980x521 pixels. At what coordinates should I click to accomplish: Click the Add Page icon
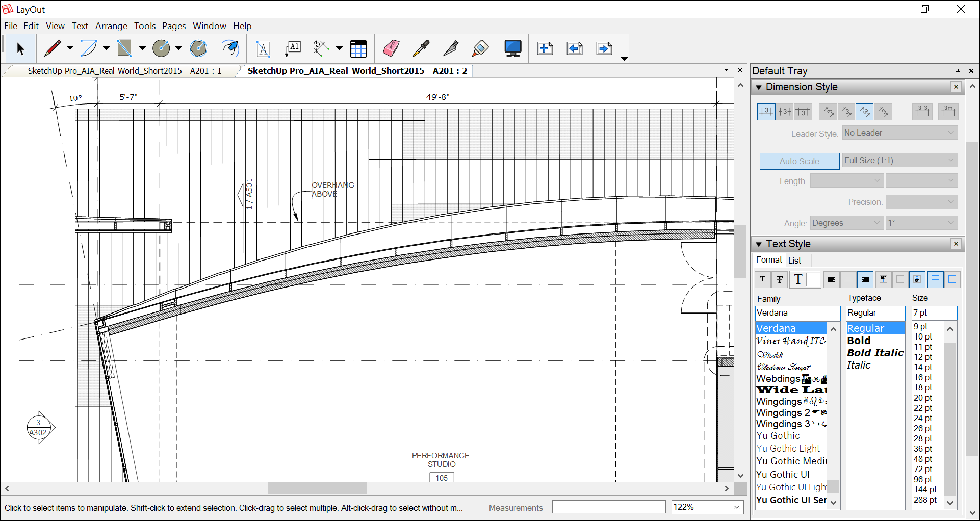(545, 49)
